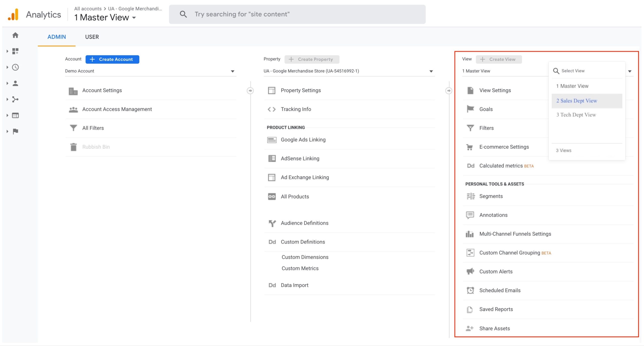This screenshot has width=644, height=346.
Task: Open the Conversions flag icon in the sidebar
Action: click(x=15, y=131)
